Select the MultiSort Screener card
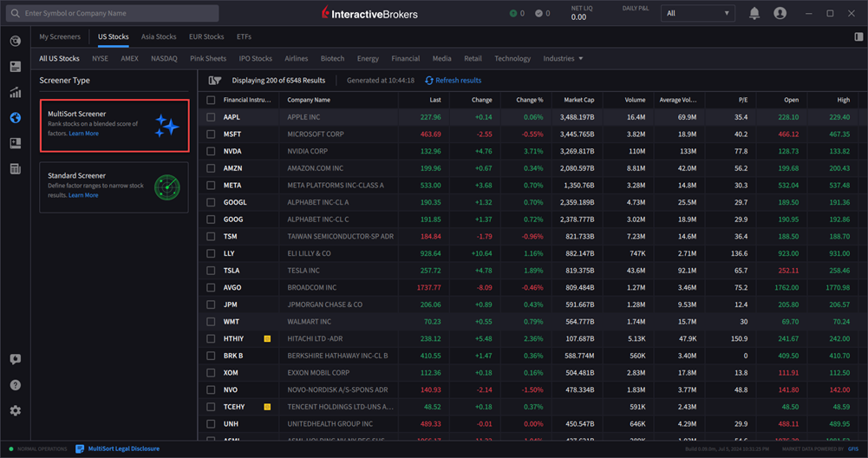The image size is (868, 458). 114,126
